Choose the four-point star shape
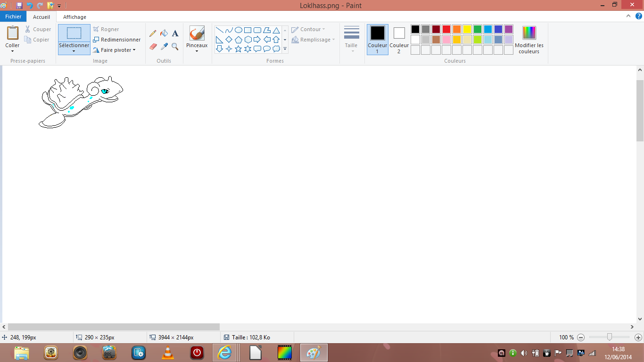Viewport: 644px width, 362px height. pyautogui.click(x=229, y=49)
